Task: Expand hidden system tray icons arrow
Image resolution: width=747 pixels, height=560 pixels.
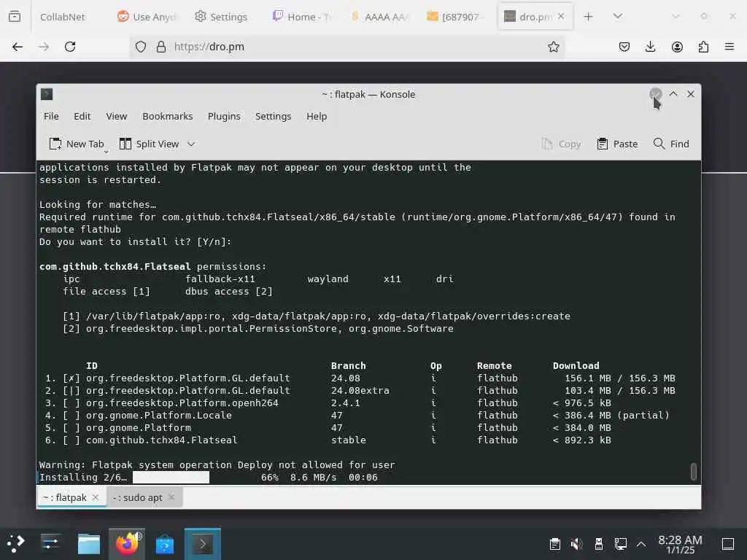Action: tap(641, 544)
